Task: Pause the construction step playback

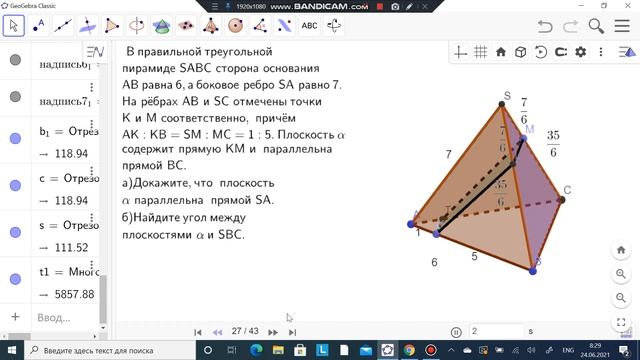Action: tap(456, 332)
